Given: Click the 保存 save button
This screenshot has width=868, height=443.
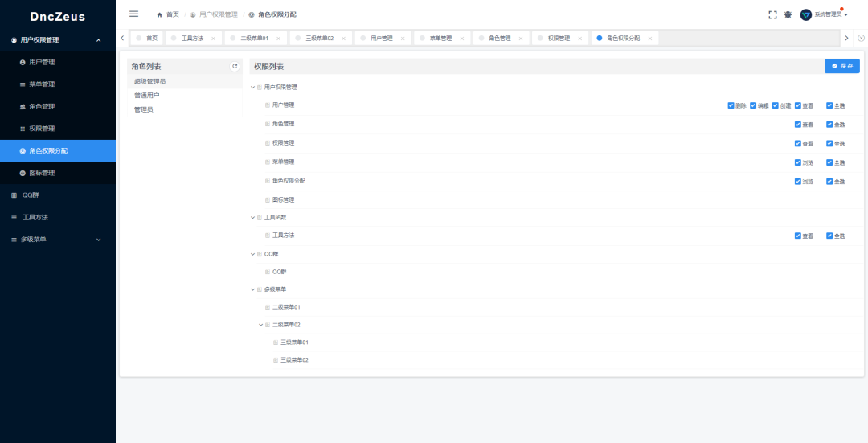Looking at the screenshot, I should (841, 66).
